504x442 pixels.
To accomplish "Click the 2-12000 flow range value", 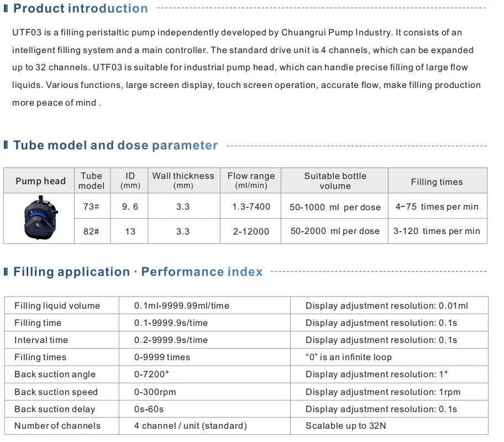I will (x=251, y=231).
